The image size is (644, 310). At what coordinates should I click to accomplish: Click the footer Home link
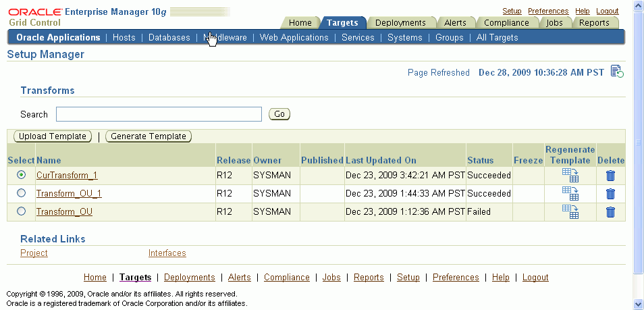(95, 277)
